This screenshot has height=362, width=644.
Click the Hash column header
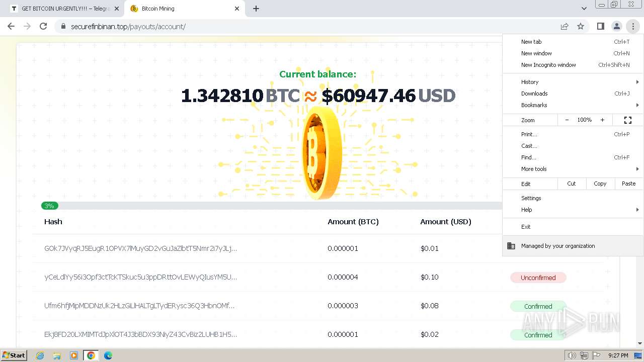pyautogui.click(x=53, y=222)
